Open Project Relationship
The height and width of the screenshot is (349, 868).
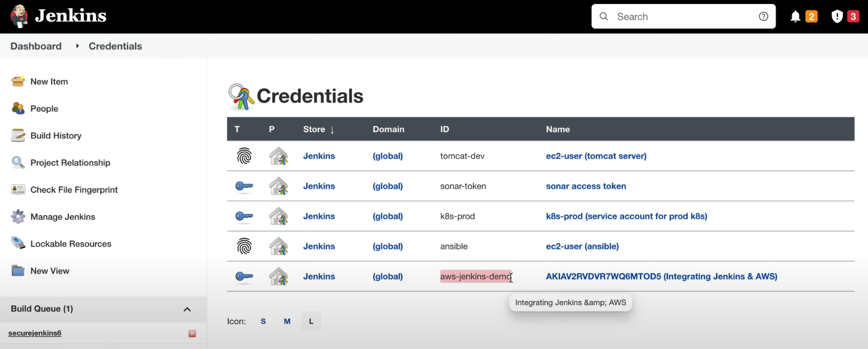point(70,163)
